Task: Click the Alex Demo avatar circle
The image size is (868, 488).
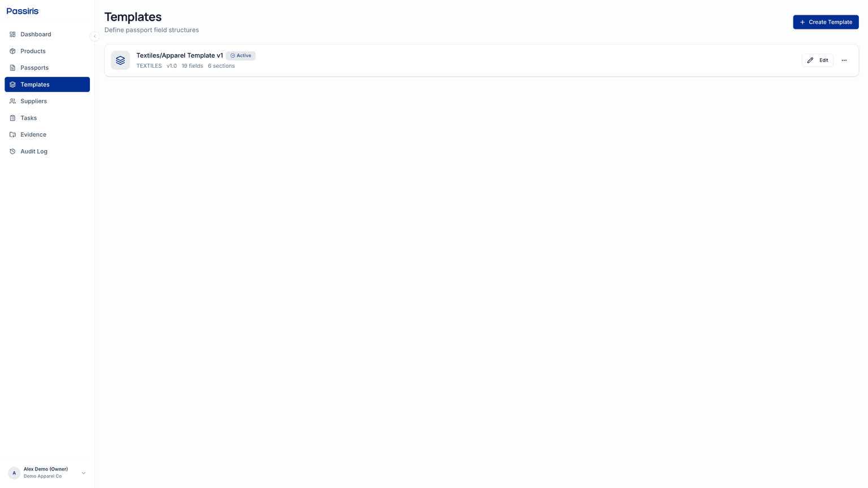Action: click(14, 473)
